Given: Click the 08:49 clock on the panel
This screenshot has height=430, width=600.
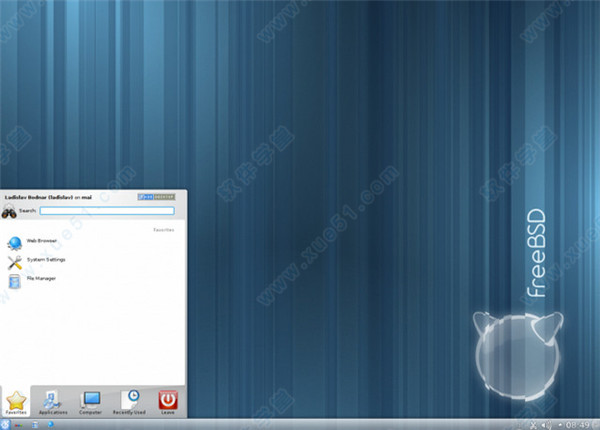Looking at the screenshot, I should [577, 425].
